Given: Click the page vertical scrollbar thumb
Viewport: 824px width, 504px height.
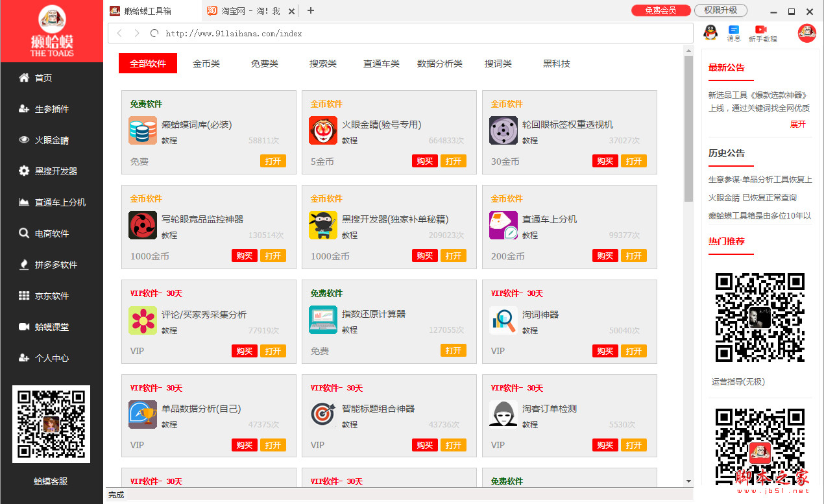Looking at the screenshot, I should click(688, 128).
